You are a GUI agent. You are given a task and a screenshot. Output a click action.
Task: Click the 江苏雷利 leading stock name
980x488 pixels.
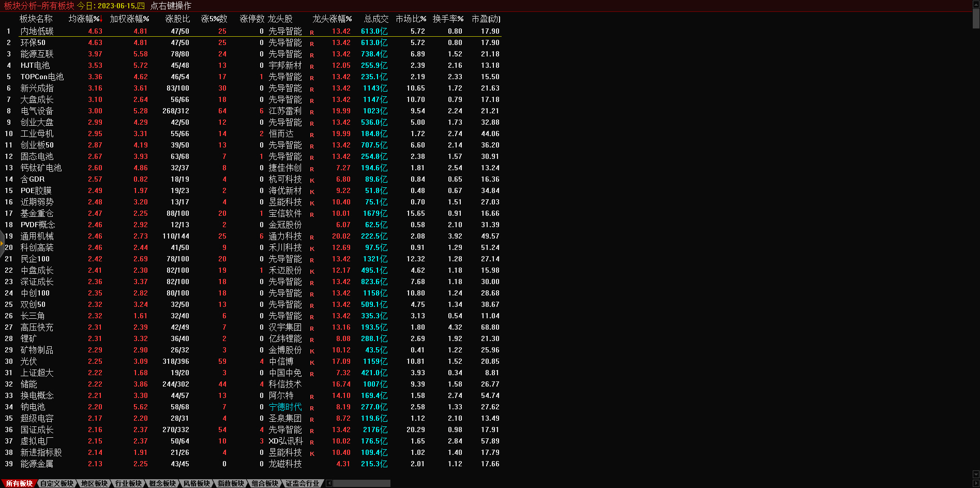tap(285, 111)
